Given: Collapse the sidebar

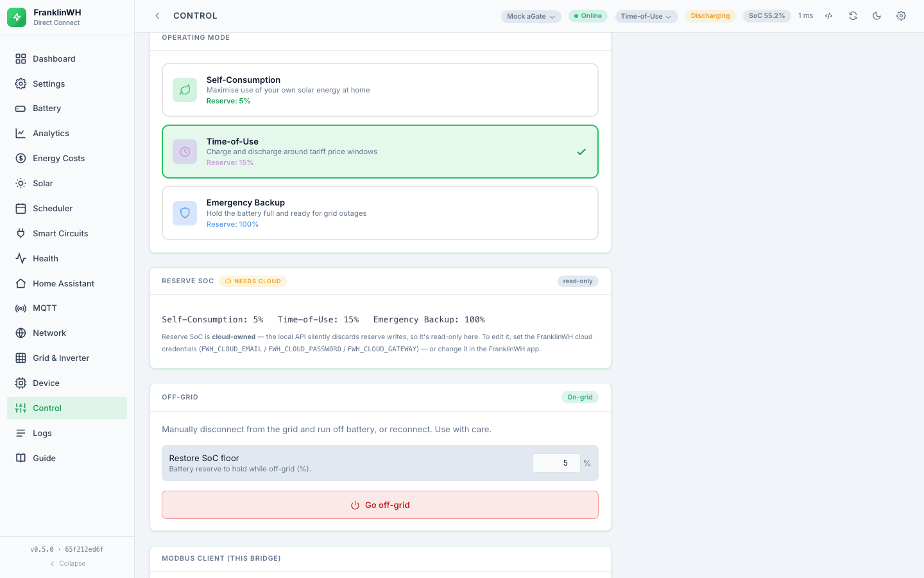Looking at the screenshot, I should click(67, 564).
